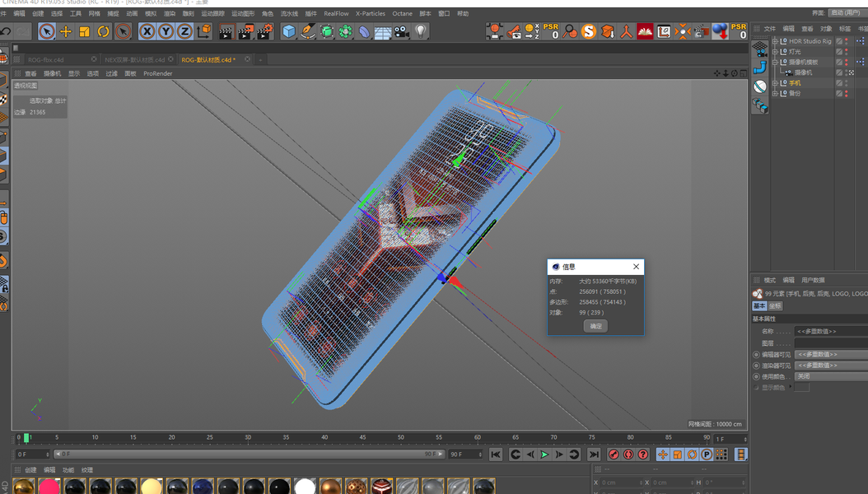Screen dimensions: 868x494
Task: Go to start of animation
Action: (x=496, y=454)
